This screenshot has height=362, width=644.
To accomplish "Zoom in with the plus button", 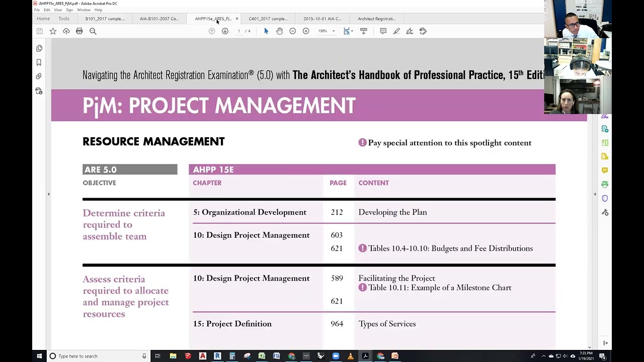I will pos(305,31).
